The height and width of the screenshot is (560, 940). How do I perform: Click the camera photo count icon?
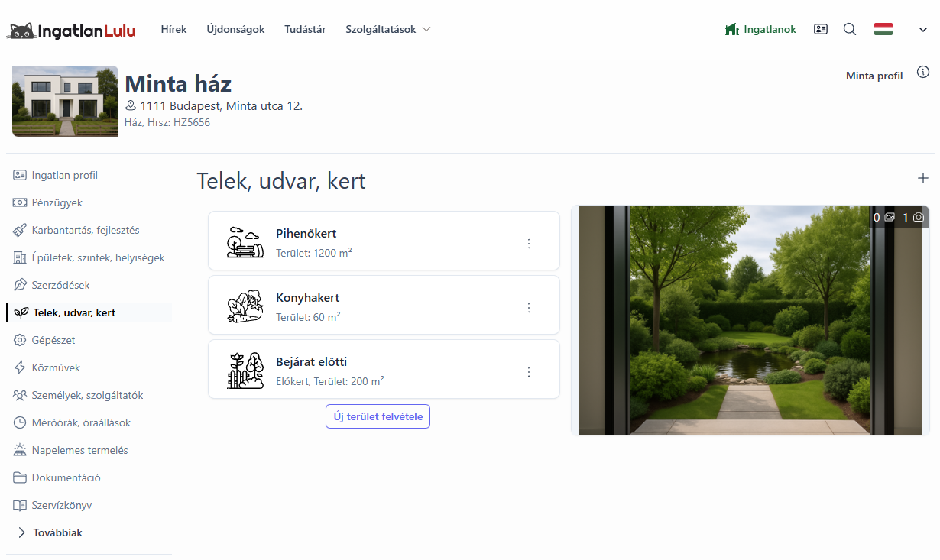pos(919,217)
